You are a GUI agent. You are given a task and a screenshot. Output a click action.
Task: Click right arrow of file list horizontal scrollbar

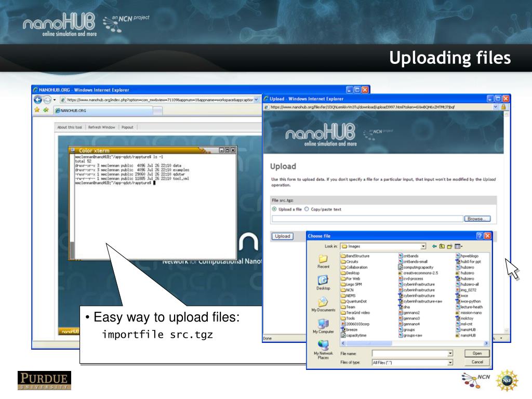pos(486,343)
